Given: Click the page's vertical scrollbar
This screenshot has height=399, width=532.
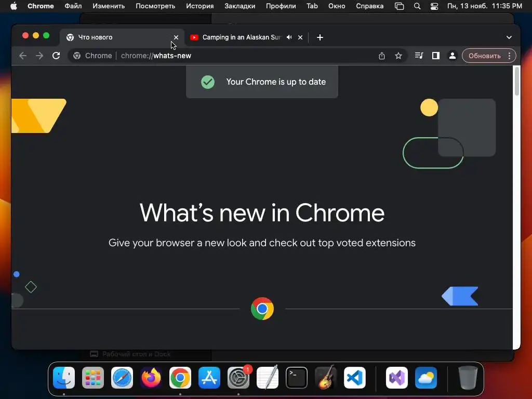Looking at the screenshot, I should coord(517,82).
